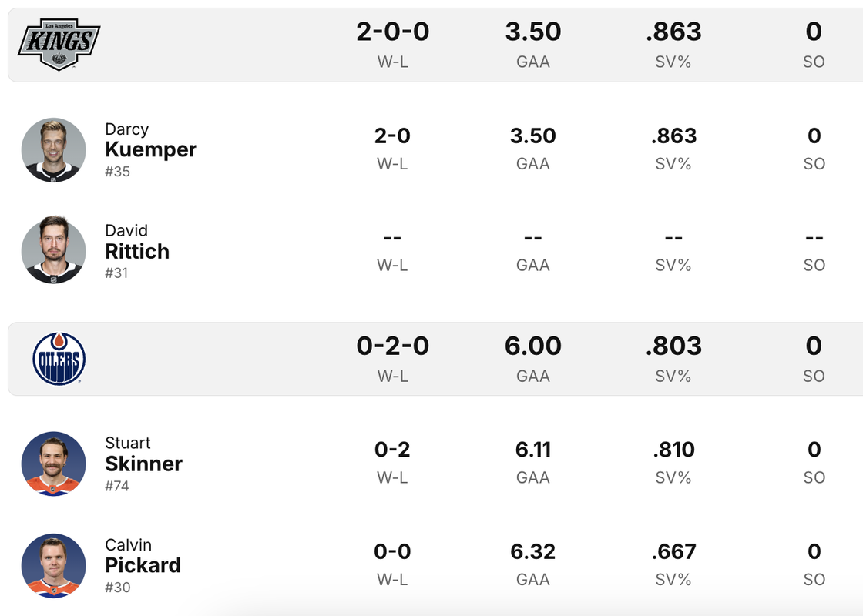Image resolution: width=863 pixels, height=616 pixels.
Task: Open Calvin Pickard player name link
Action: click(143, 564)
